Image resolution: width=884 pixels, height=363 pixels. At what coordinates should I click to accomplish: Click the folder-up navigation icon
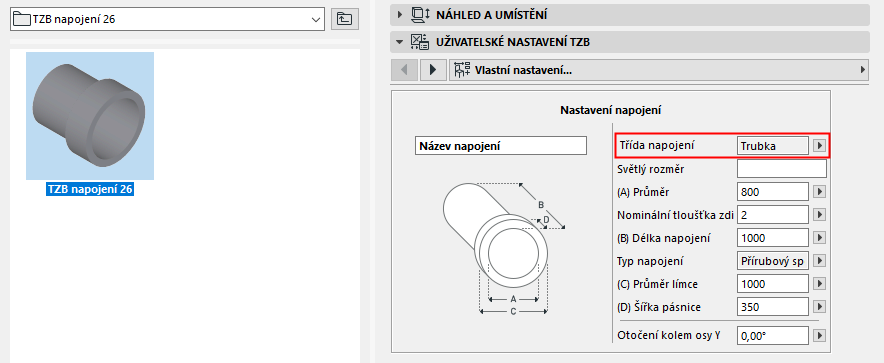point(344,19)
